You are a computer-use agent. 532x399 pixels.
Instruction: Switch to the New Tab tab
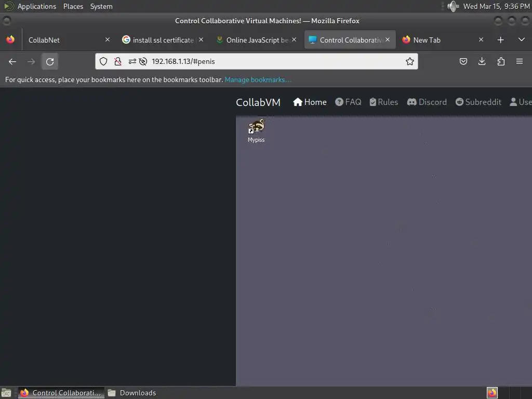[443, 40]
